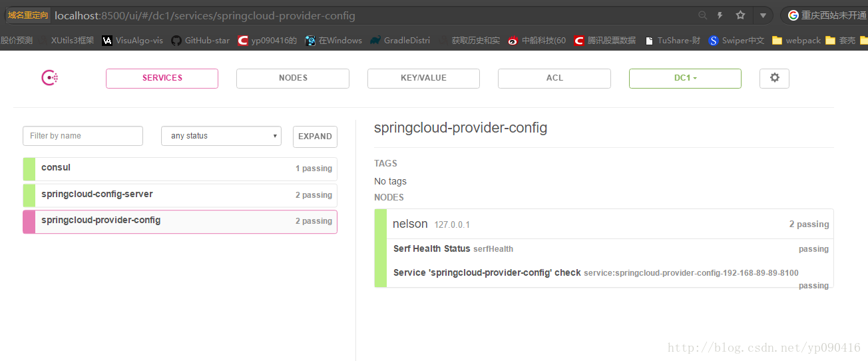Open the 'any status' filter dropdown
Viewport: 868px width, 361px height.
point(221,136)
